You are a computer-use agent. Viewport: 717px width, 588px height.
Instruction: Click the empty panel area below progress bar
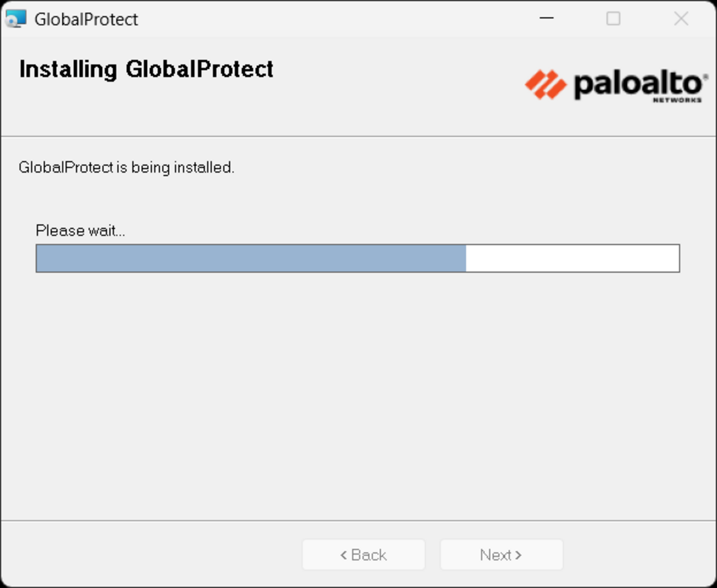[358, 393]
